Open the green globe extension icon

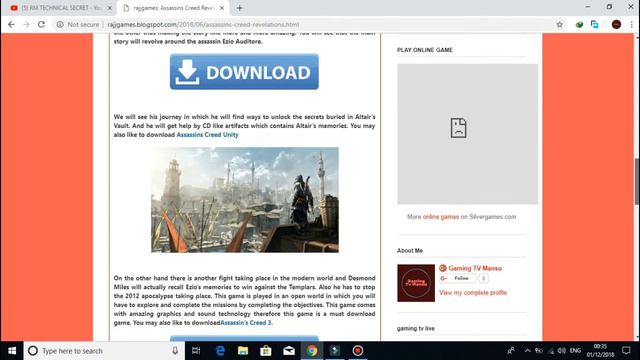click(x=579, y=24)
